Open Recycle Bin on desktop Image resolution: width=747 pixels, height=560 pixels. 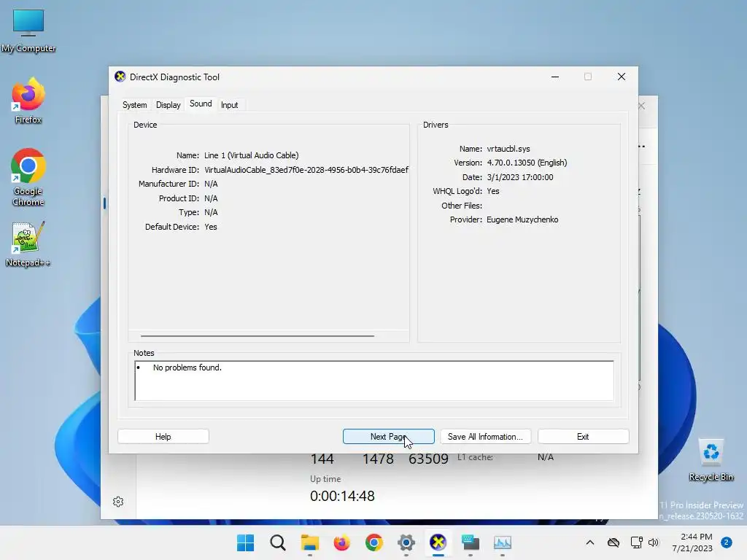coord(711,459)
